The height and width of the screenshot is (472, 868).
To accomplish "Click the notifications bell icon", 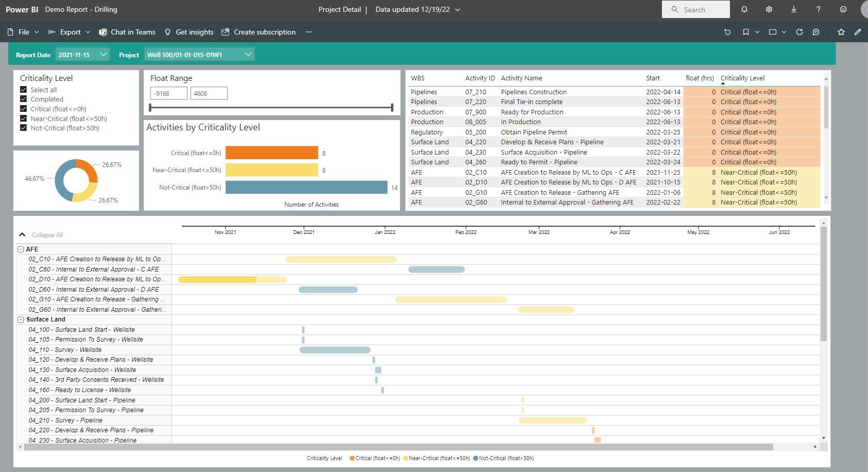I will pyautogui.click(x=744, y=9).
